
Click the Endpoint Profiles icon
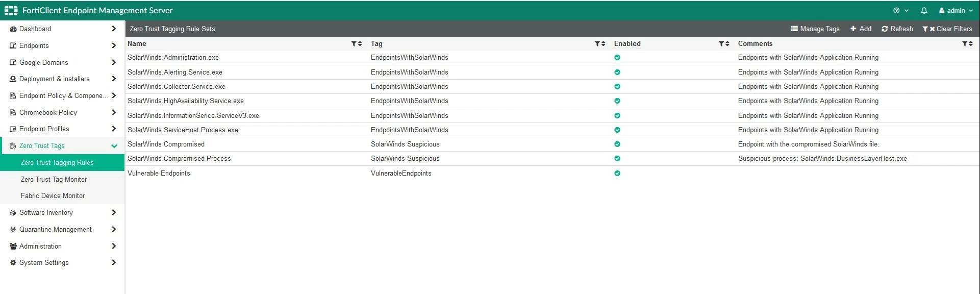tap(13, 129)
